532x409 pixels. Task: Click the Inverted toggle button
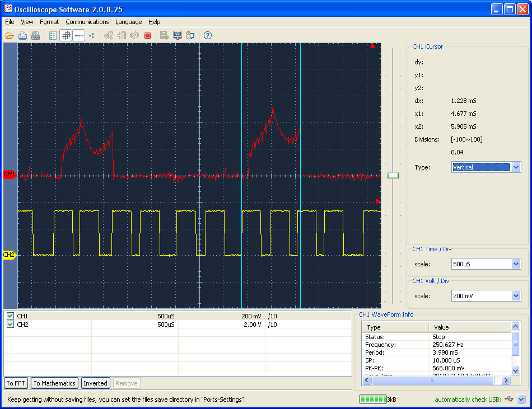95,383
